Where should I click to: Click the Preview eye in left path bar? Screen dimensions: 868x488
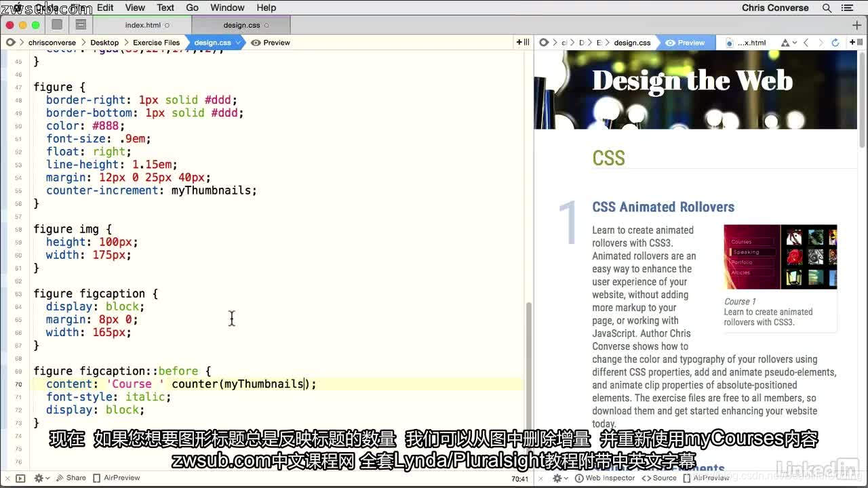pyautogui.click(x=271, y=42)
